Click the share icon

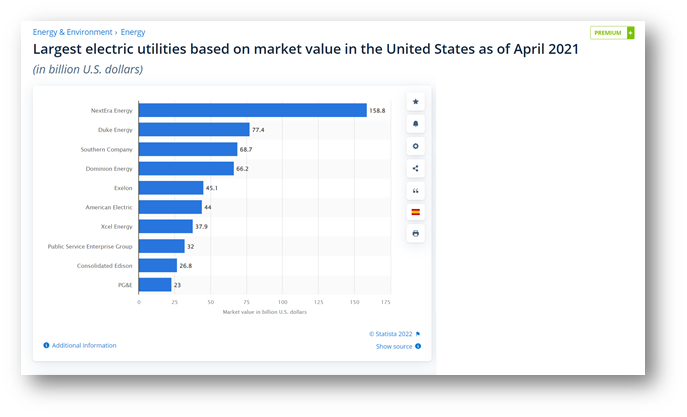coord(415,168)
